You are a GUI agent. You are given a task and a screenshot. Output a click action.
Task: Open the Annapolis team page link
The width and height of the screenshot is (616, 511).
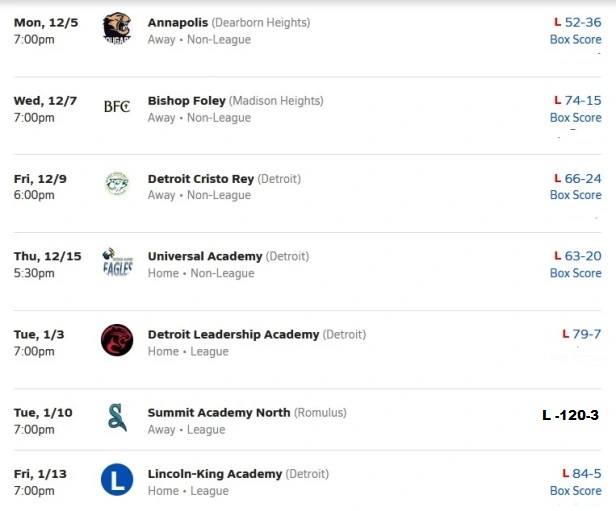pos(185,22)
